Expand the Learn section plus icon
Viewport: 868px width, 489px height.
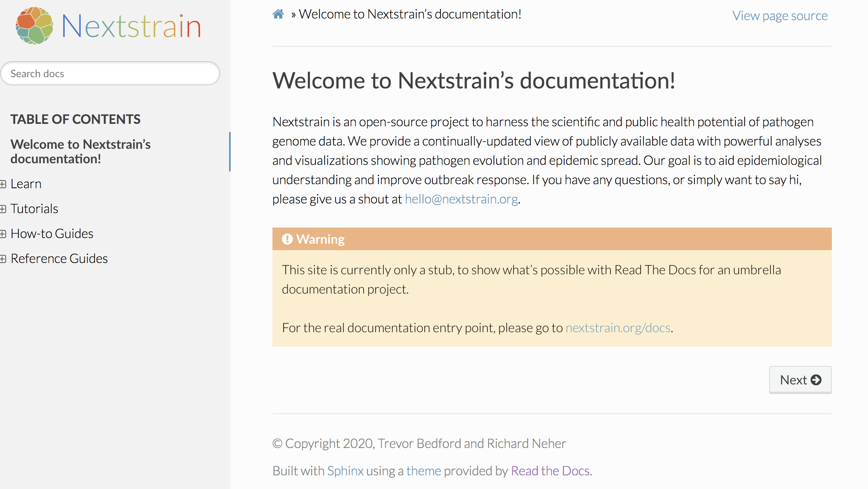point(3,184)
